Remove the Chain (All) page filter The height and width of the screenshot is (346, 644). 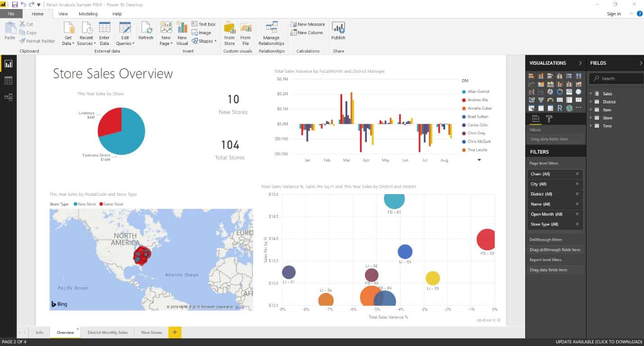click(577, 174)
